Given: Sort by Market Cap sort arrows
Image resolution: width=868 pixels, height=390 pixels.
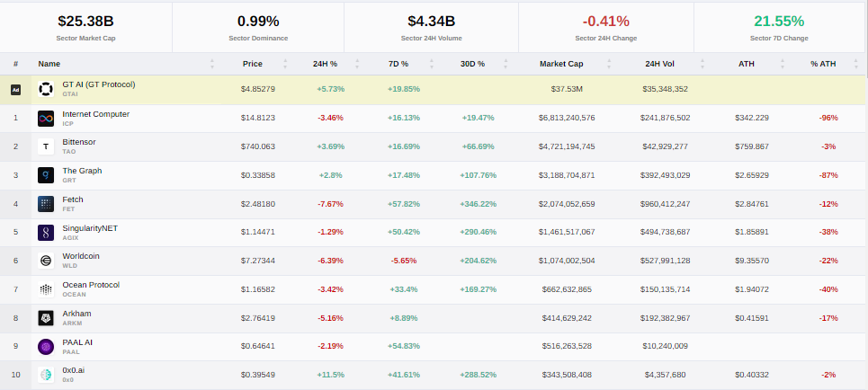Looking at the screenshot, I should [x=609, y=64].
